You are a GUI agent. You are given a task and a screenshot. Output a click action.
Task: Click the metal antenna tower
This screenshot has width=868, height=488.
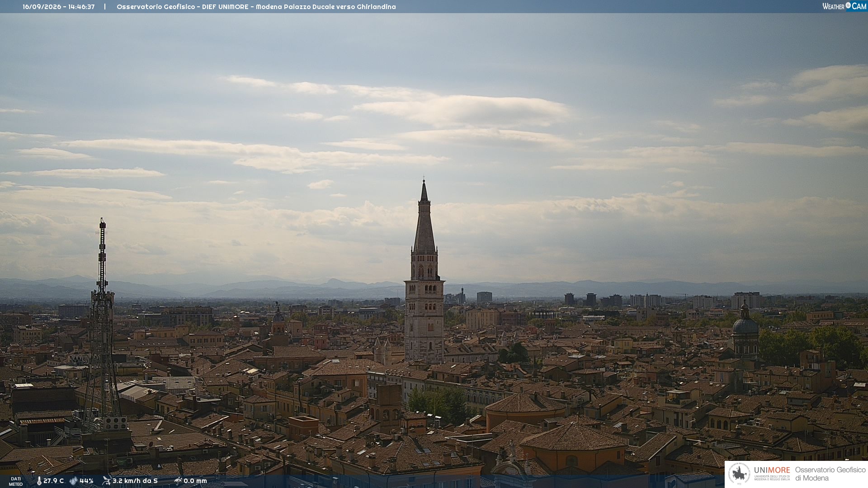coord(102,325)
